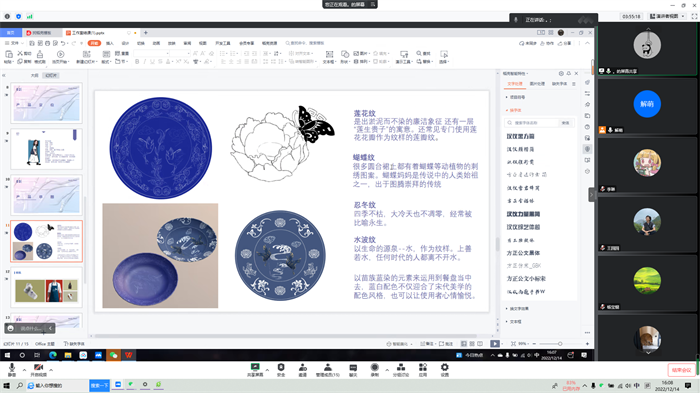Click the new slide icon in ribbon
Viewport: 700px width, 393px height.
pyautogui.click(x=86, y=54)
